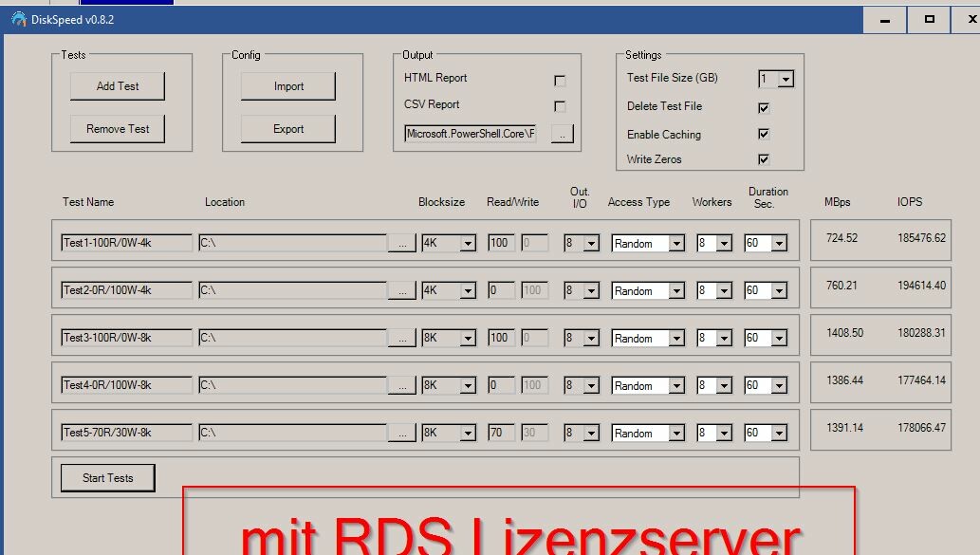Open Out. I/O dropdown for Test1-100R/0W-4k
The height and width of the screenshot is (555, 980).
pos(591,243)
